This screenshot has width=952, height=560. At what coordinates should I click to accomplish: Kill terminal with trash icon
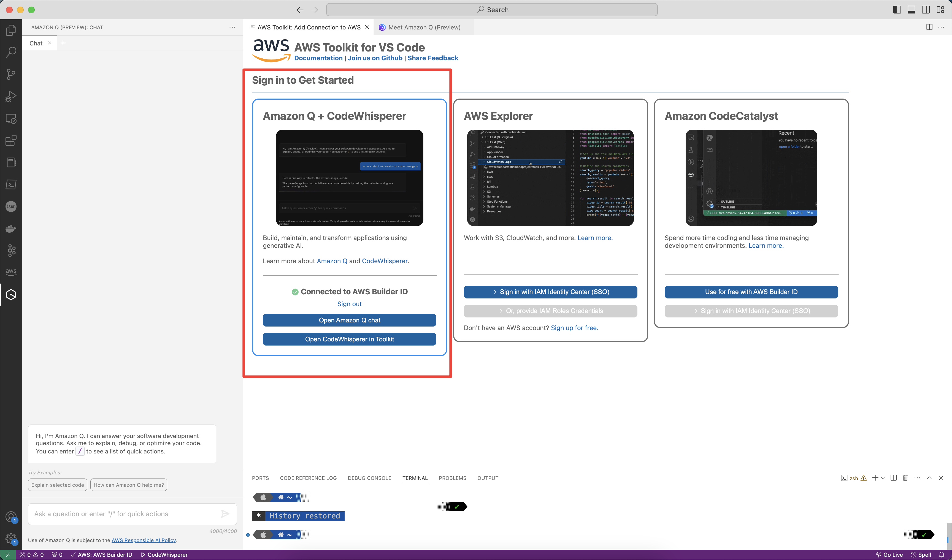905,478
